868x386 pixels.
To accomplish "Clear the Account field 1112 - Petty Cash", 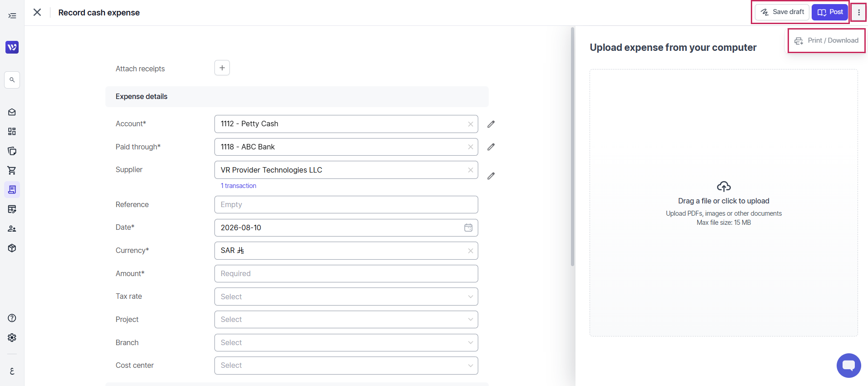I will click(471, 124).
